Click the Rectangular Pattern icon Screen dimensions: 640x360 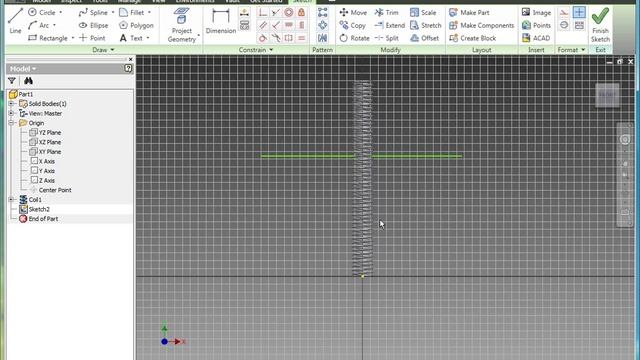(322, 12)
